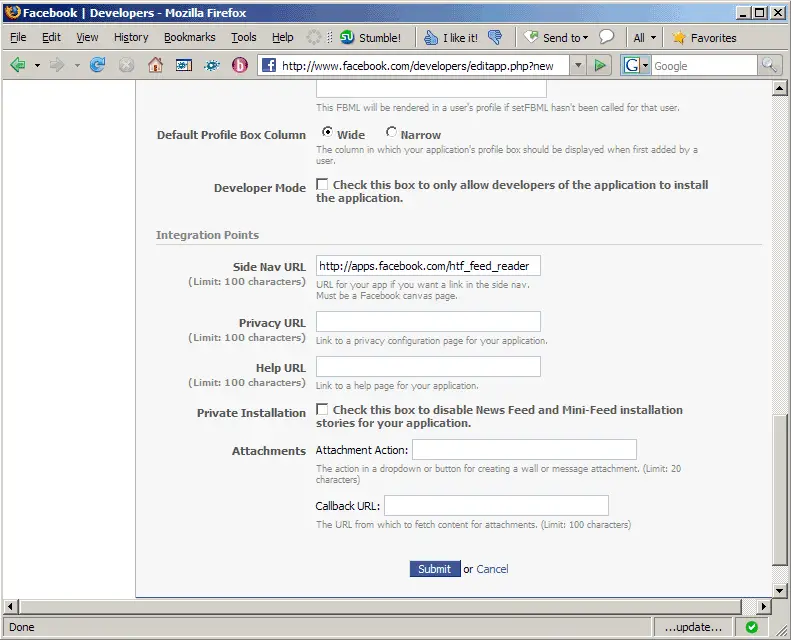Viewport: 791px width, 640px height.
Task: Click the partially visible FBML text field
Action: click(431, 90)
